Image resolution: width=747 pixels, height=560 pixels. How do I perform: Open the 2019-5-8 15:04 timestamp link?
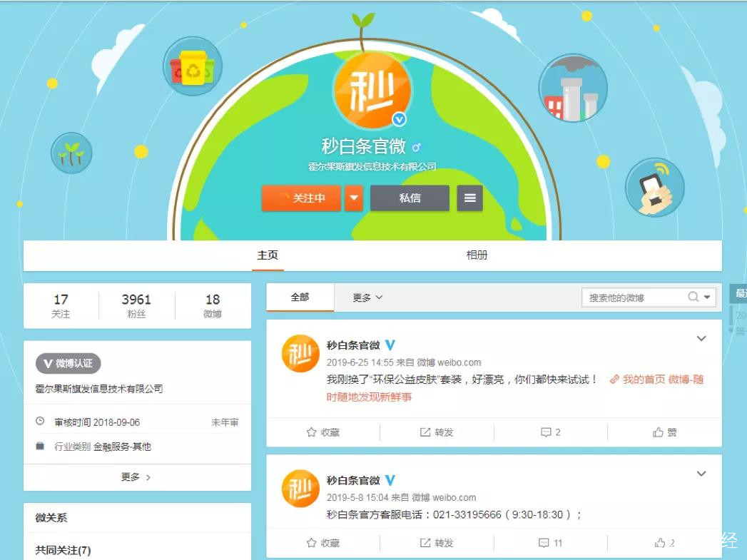(357, 498)
